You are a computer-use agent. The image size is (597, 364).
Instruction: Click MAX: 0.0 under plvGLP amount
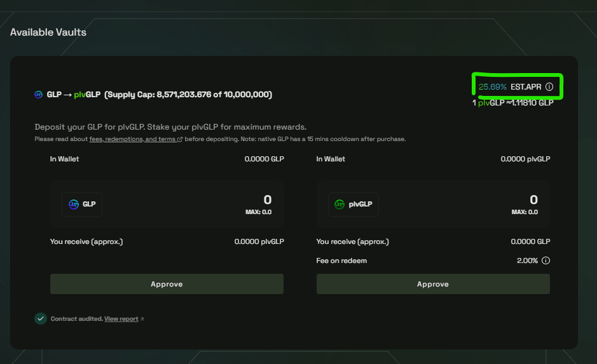(x=525, y=212)
